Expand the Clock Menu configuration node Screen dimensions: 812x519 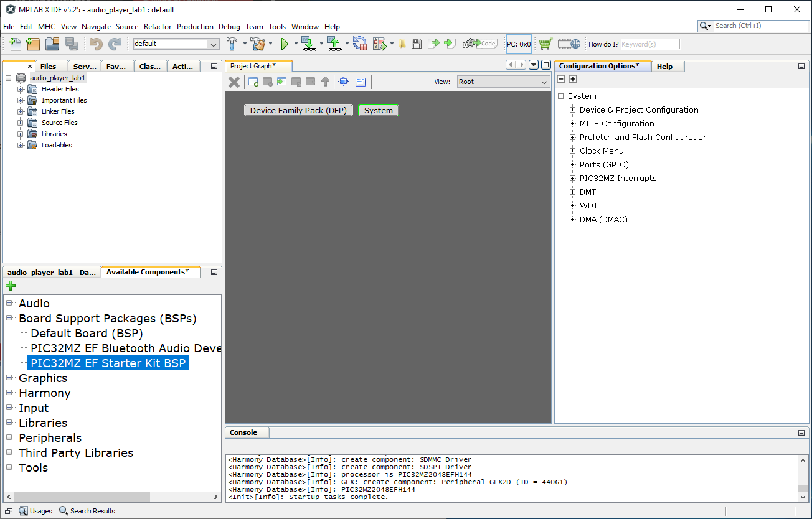573,151
